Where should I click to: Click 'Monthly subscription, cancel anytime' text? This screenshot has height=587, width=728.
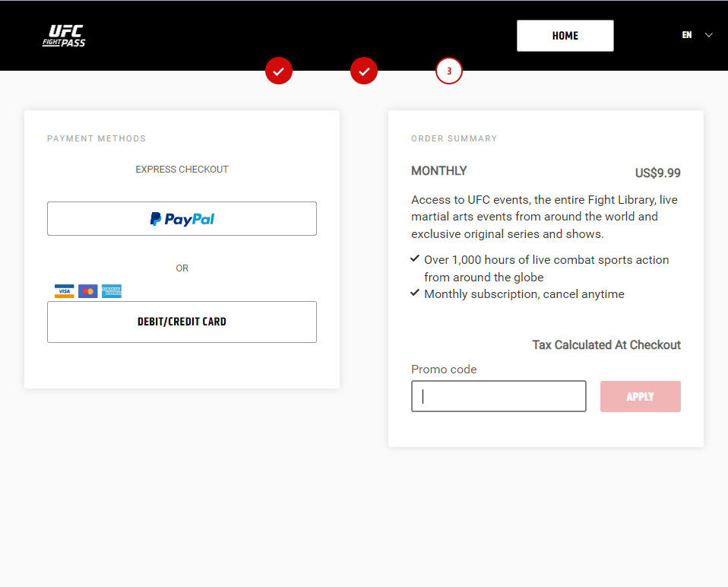pyautogui.click(x=524, y=294)
